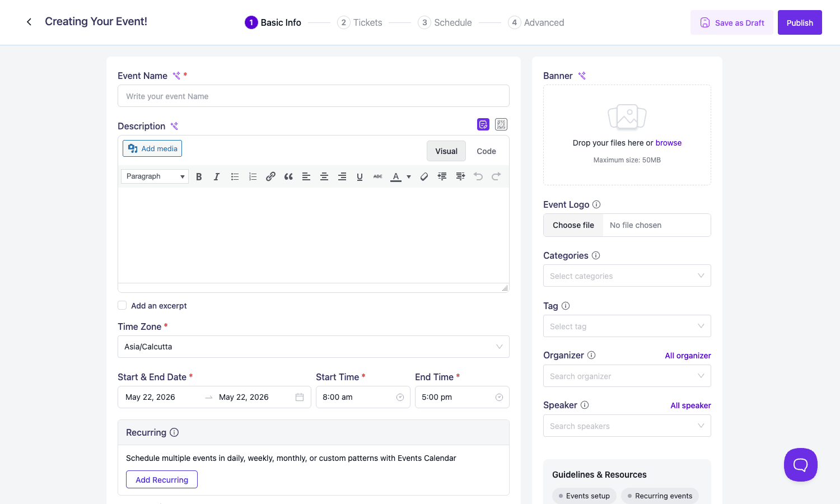
Task: Toggle underline formatting
Action: (360, 176)
